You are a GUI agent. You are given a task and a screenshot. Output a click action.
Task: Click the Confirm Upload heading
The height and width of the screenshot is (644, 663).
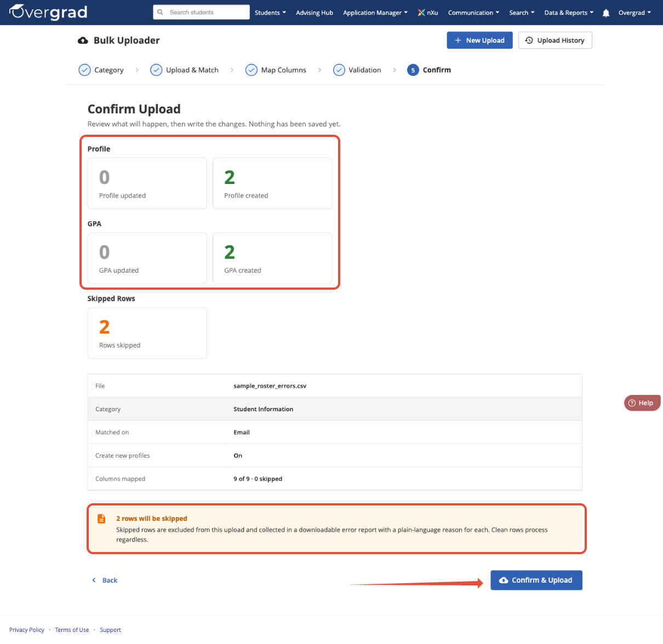click(x=134, y=109)
